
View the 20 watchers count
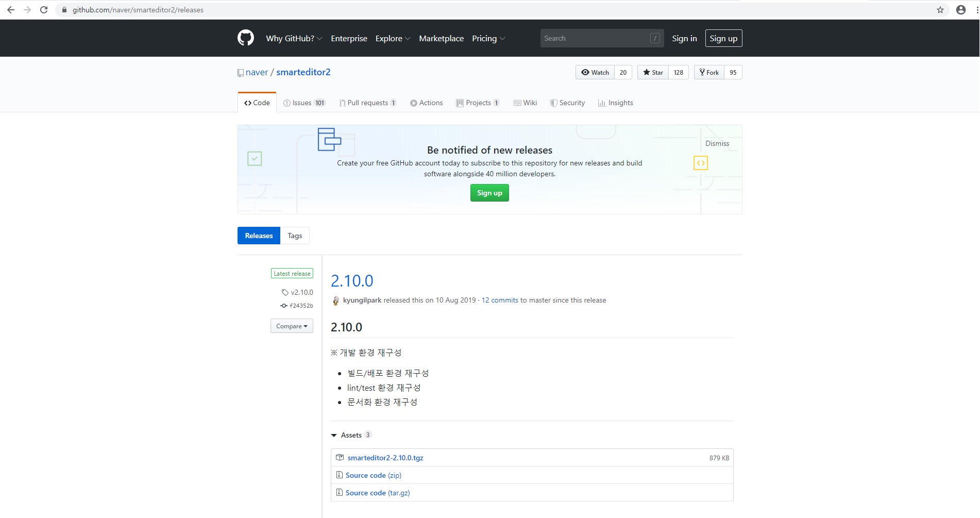click(623, 72)
